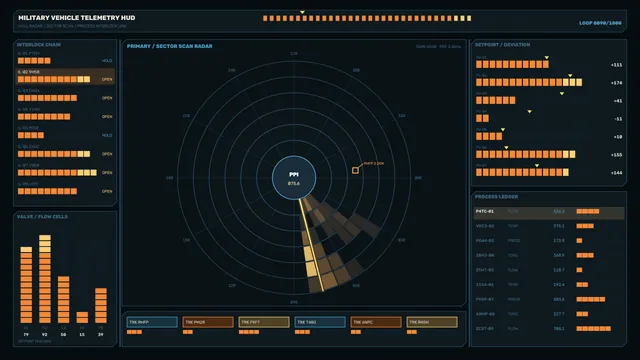Image resolution: width=640 pixels, height=360 pixels.
Task: Click the ledger value 583.6
Action: click(559, 300)
